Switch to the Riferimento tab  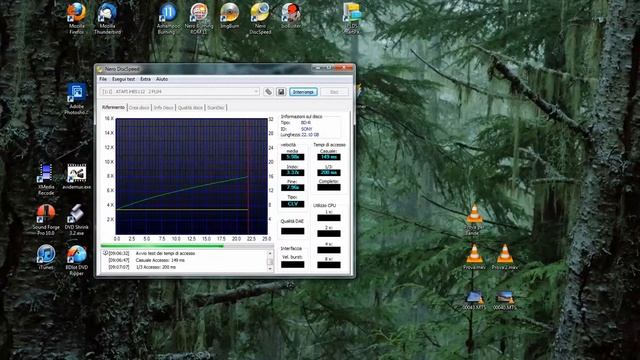tap(113, 107)
